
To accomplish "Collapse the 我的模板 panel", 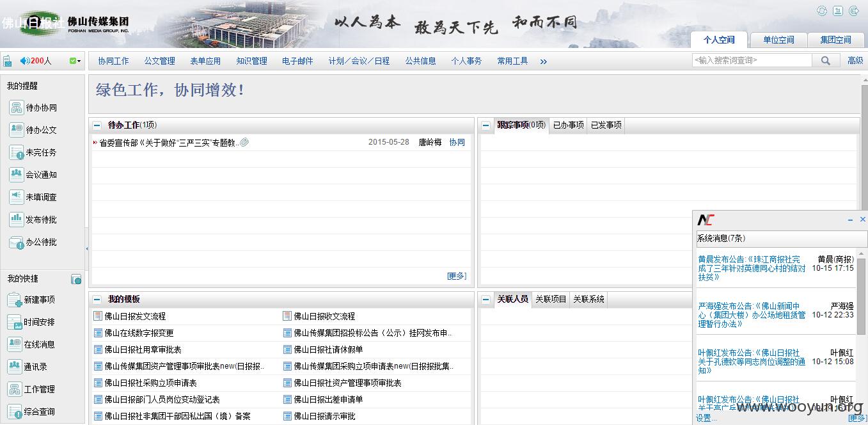I will 97,300.
